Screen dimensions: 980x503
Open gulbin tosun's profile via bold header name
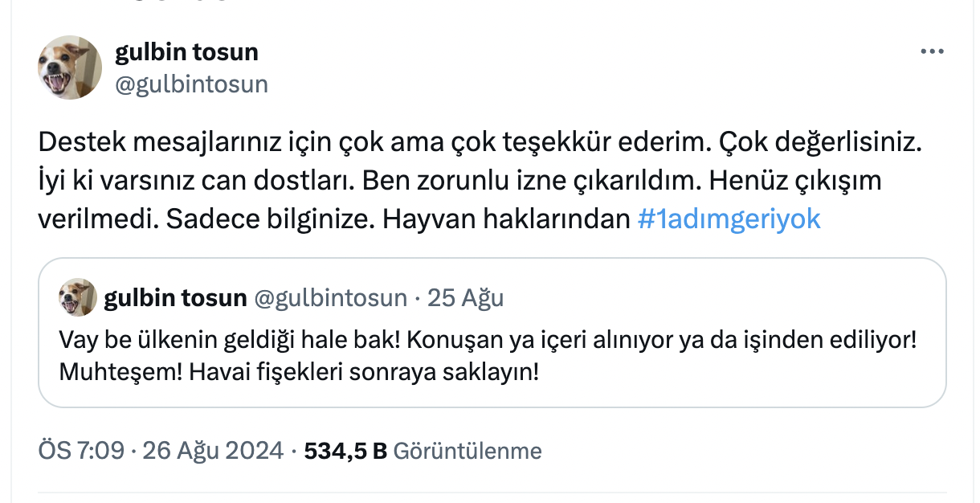186,53
